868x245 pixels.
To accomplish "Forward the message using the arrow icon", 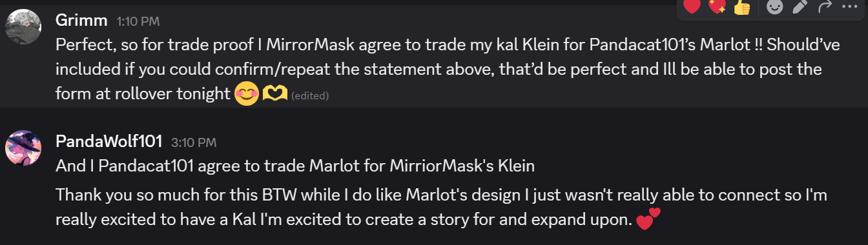I will coord(825,6).
